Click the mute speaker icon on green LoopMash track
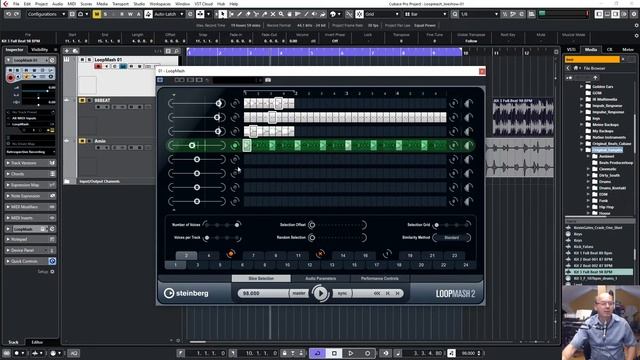This screenshot has width=640, height=360. coord(468,145)
